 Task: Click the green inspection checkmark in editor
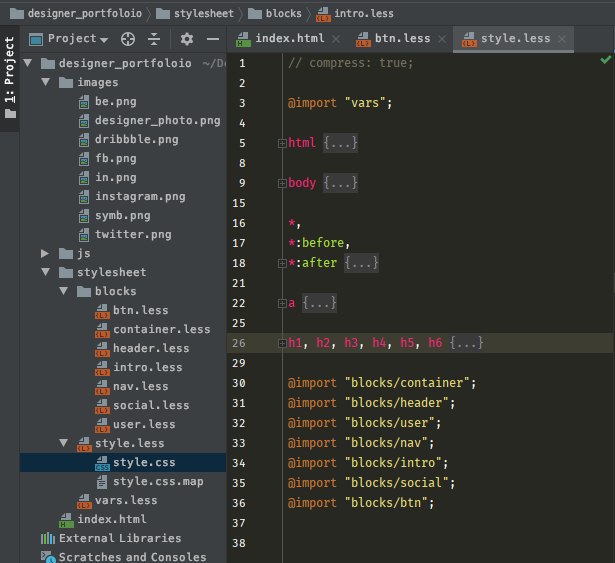[605, 60]
